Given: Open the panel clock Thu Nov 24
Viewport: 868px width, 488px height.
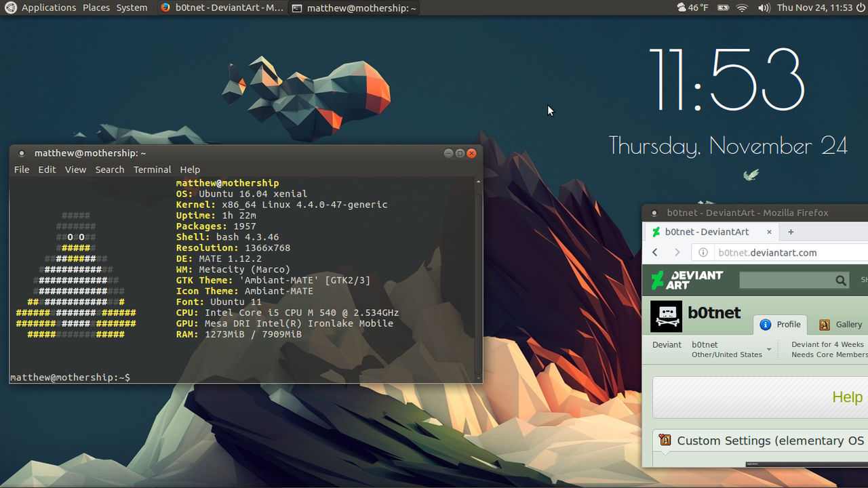Looking at the screenshot, I should click(814, 7).
